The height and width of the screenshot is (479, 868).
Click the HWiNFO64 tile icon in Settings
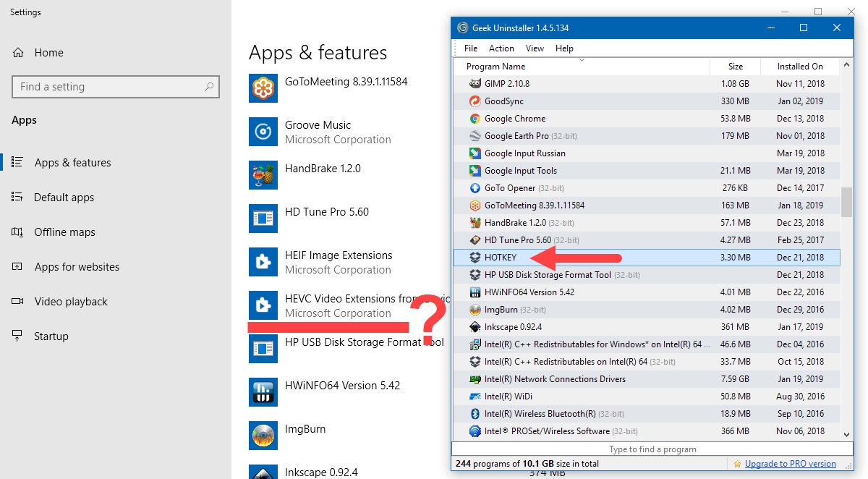point(263,392)
